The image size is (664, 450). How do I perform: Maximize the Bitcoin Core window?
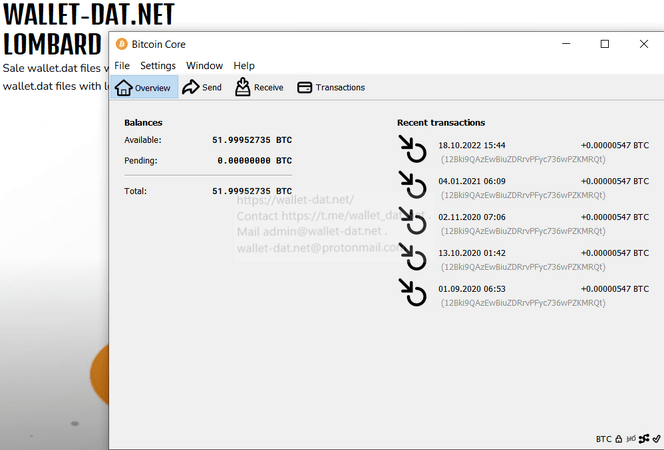click(x=605, y=44)
